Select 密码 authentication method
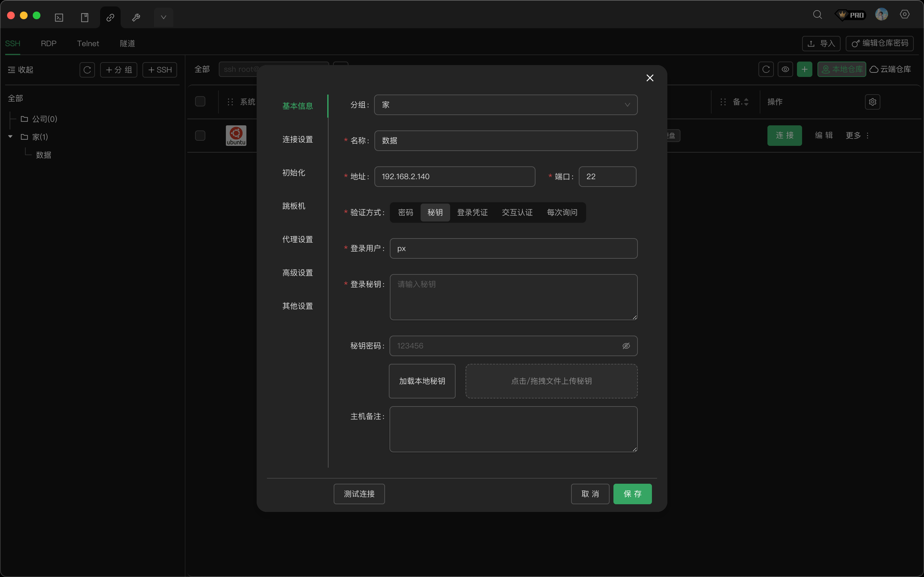The height and width of the screenshot is (577, 924). point(406,213)
